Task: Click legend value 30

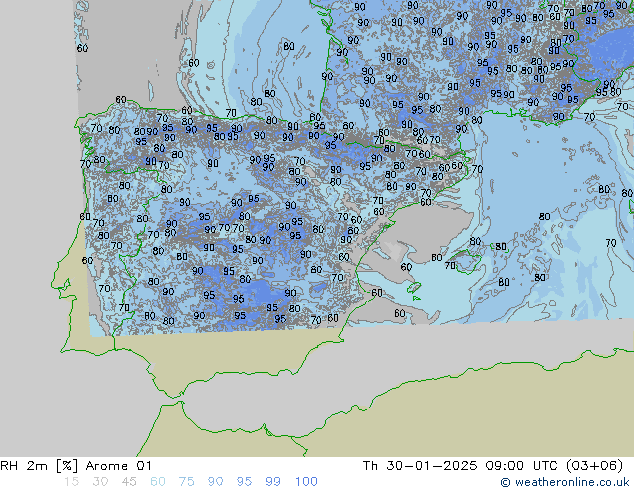Action: [x=100, y=482]
